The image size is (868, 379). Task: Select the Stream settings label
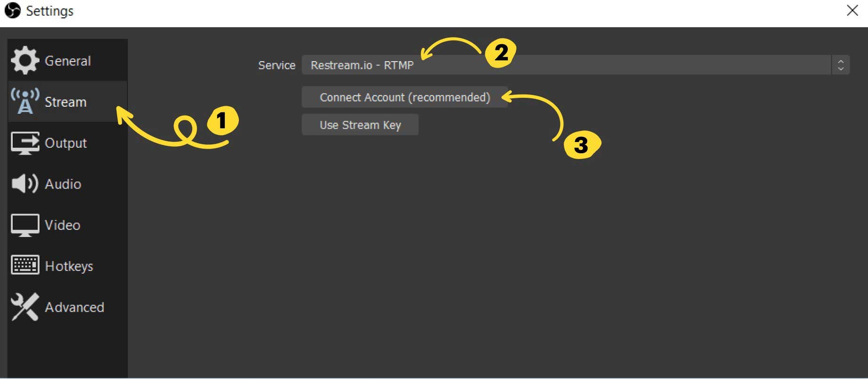point(65,102)
